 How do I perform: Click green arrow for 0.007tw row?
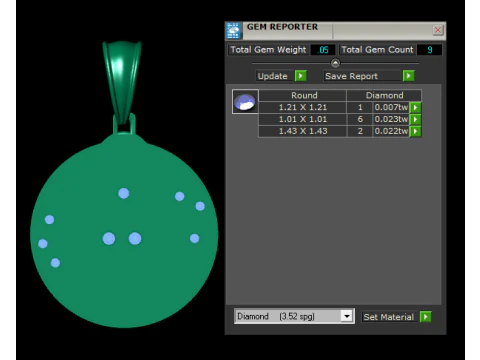(415, 107)
